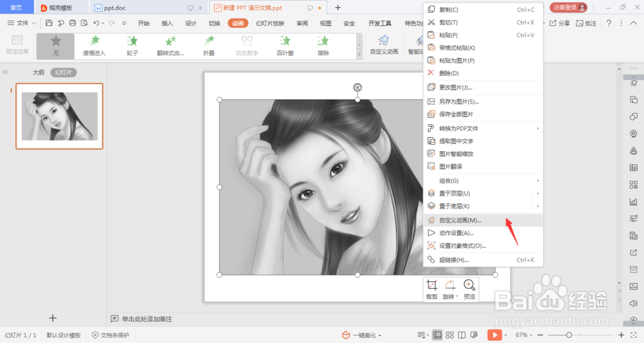Screen dimensions: 644x343
Task: Collapse the slide panel with double chevron
Action: (5, 72)
